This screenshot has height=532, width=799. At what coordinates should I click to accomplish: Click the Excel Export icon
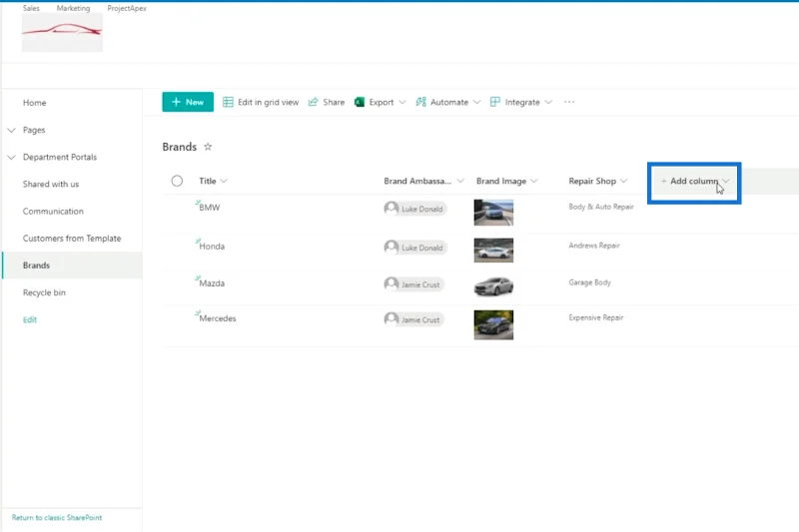point(360,103)
